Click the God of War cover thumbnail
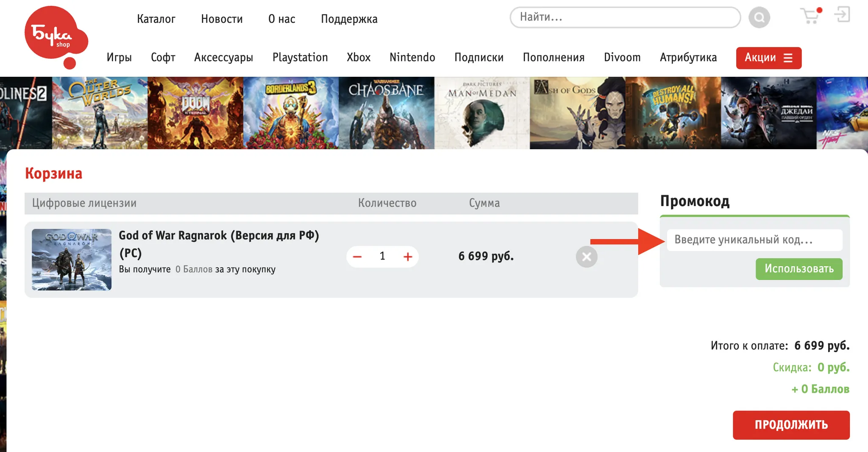This screenshot has width=868, height=452. point(72,259)
